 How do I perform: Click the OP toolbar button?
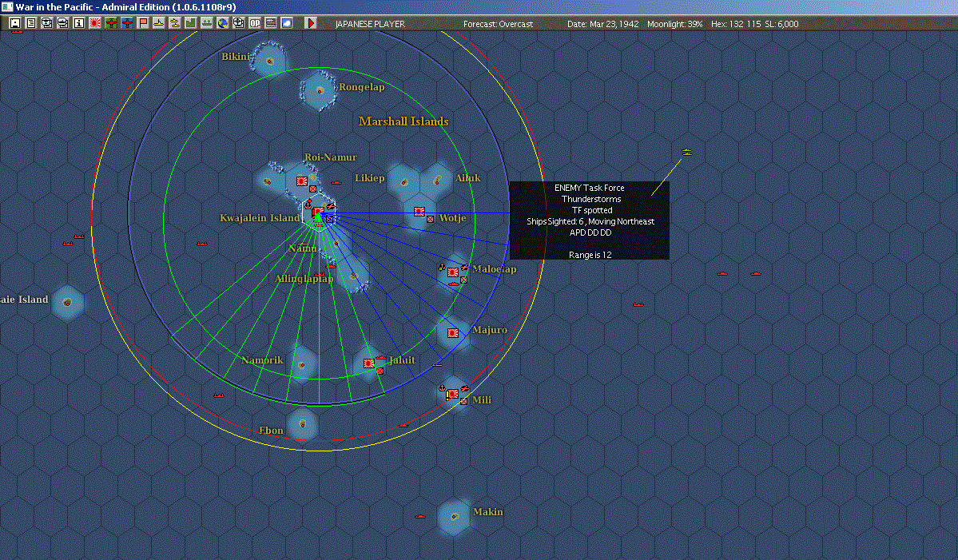pyautogui.click(x=254, y=23)
